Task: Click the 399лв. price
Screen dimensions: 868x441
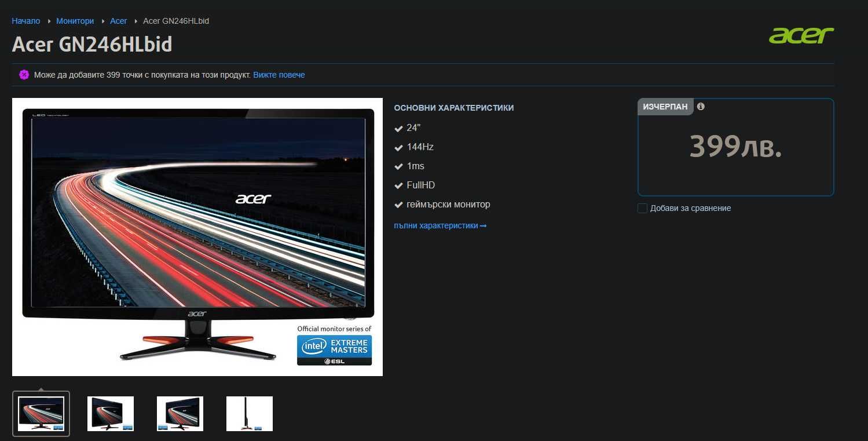Action: (735, 147)
